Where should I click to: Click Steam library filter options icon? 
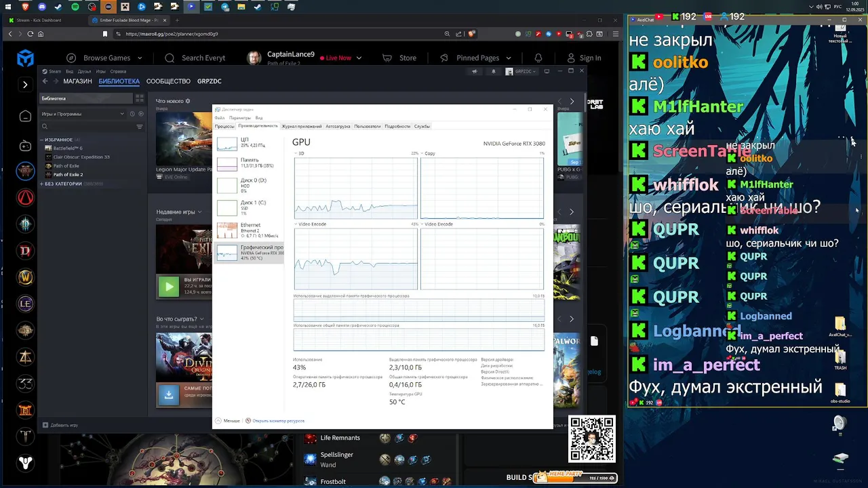click(x=140, y=127)
